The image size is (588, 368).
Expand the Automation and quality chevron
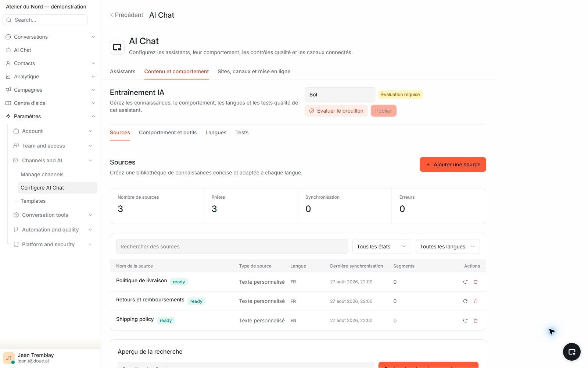90,230
